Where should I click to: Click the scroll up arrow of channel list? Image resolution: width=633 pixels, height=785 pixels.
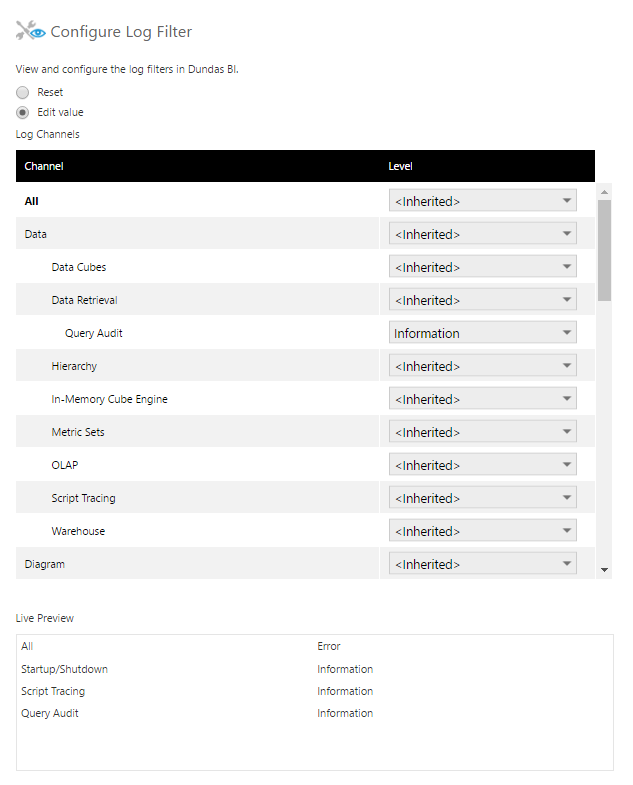(x=604, y=190)
